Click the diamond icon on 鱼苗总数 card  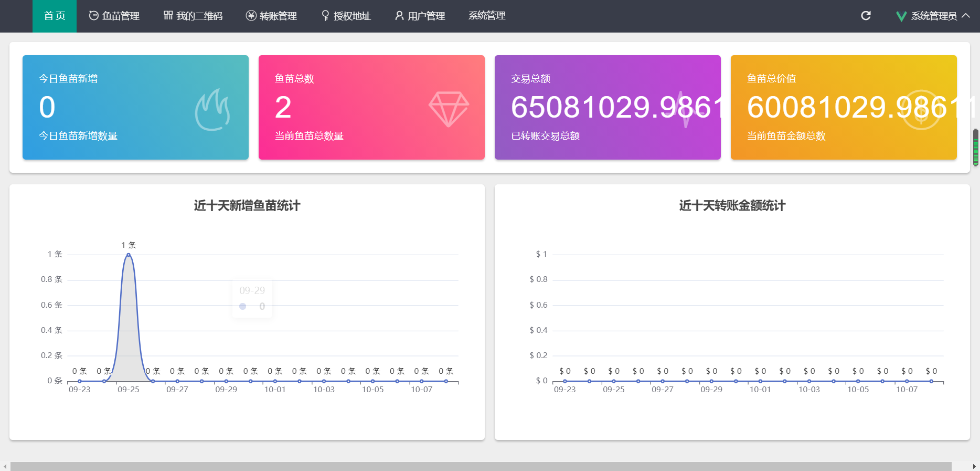449,109
